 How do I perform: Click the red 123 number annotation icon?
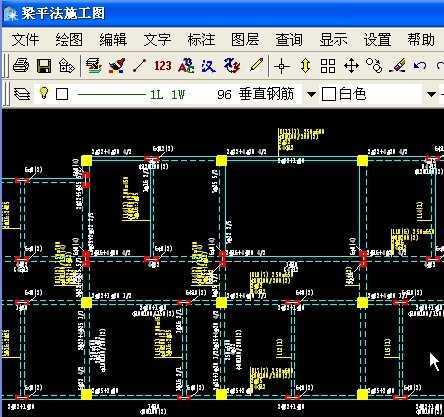point(163,65)
